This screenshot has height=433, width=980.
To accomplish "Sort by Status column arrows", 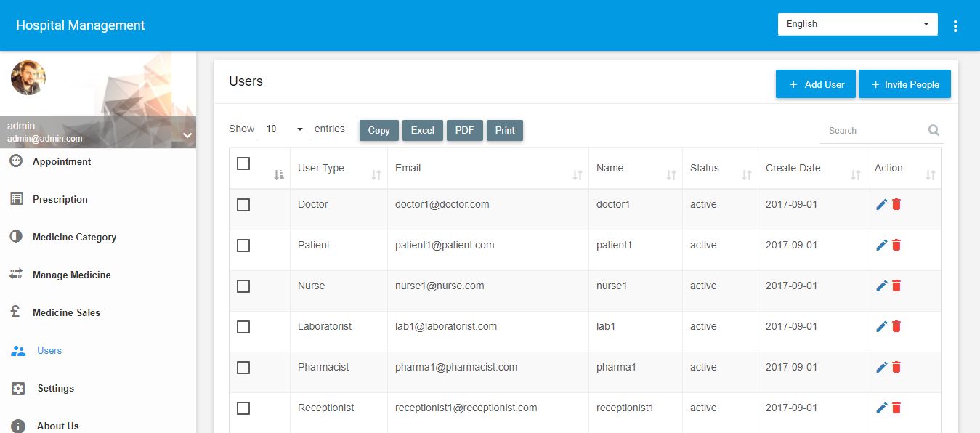I will 747,175.
